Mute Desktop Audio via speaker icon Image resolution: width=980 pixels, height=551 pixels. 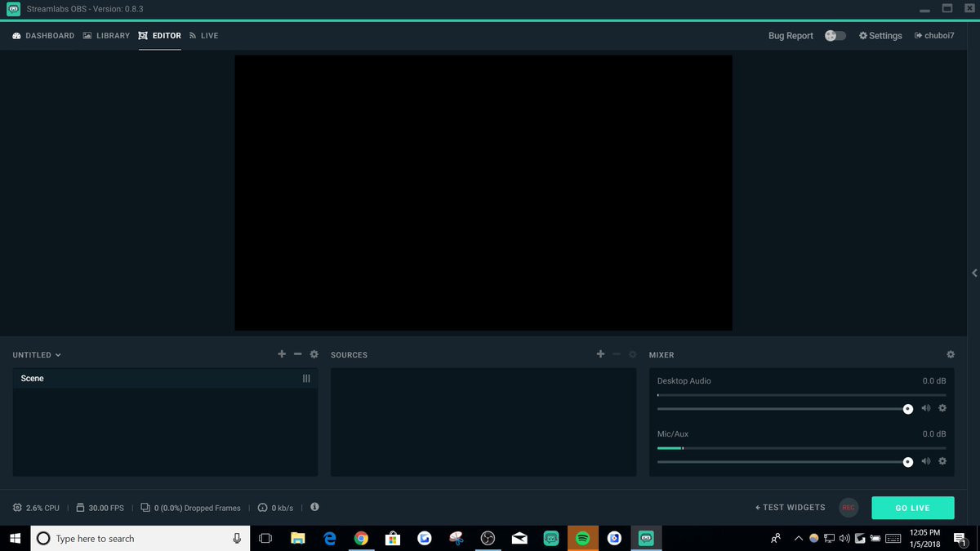point(926,408)
